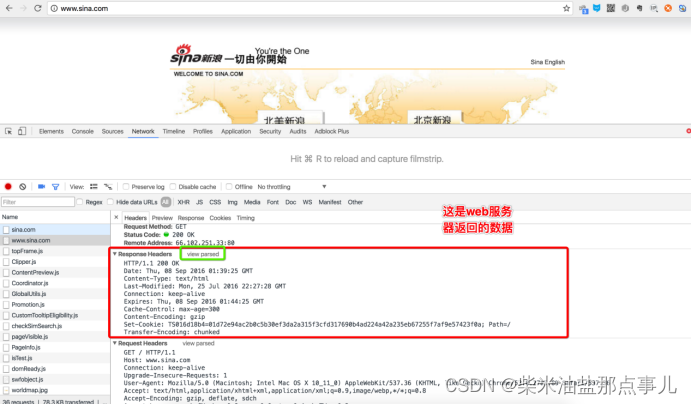Image resolution: width=692 pixels, height=405 pixels.
Task: Click the browser address bar
Action: (x=309, y=8)
